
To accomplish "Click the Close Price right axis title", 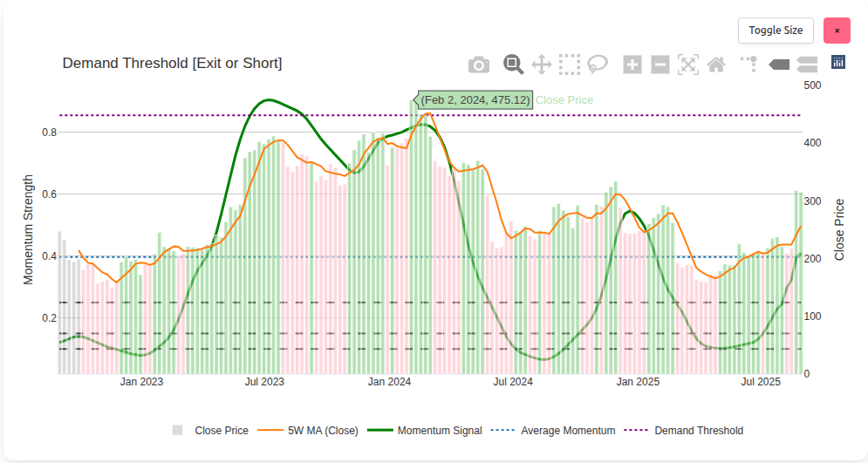I will click(839, 229).
